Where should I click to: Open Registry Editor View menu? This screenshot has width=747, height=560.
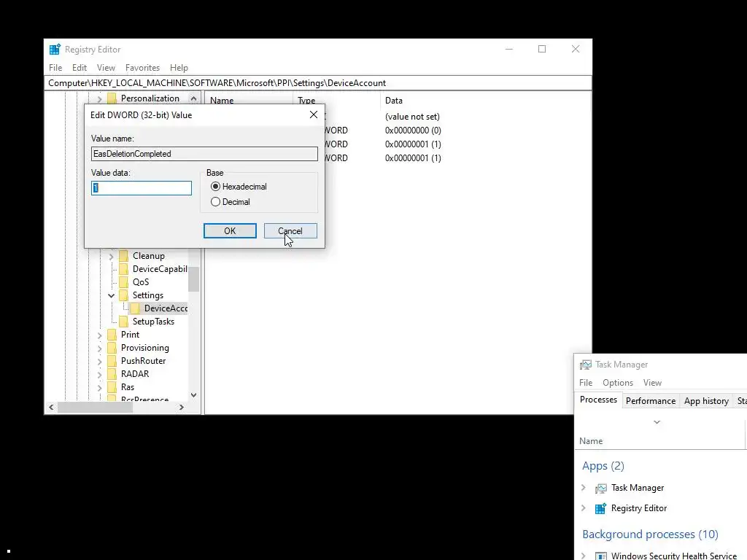click(106, 68)
